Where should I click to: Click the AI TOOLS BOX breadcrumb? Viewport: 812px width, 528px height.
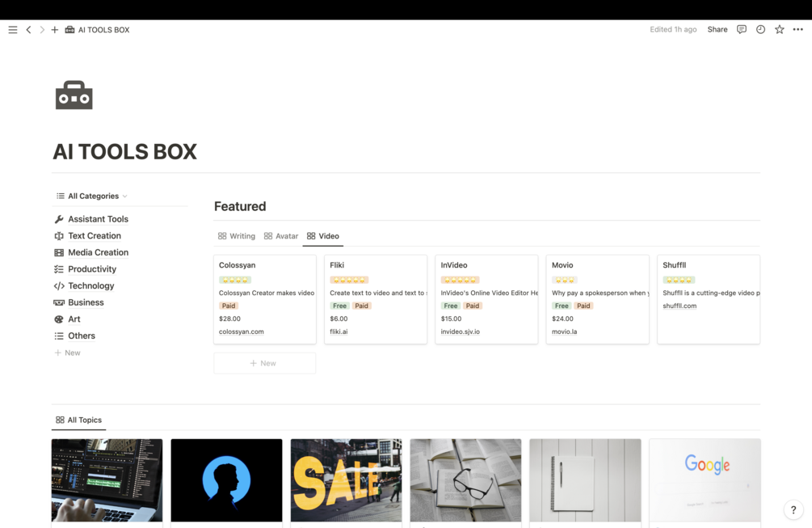point(97,30)
